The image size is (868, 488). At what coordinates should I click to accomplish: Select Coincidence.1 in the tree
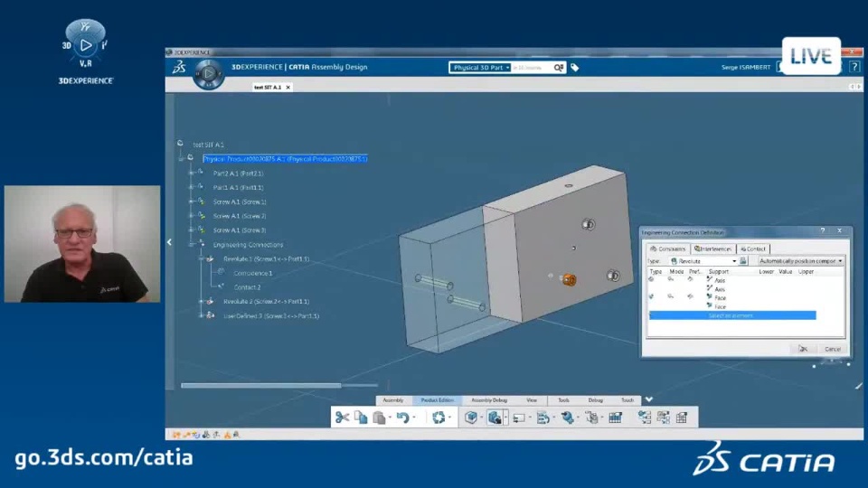click(x=253, y=273)
